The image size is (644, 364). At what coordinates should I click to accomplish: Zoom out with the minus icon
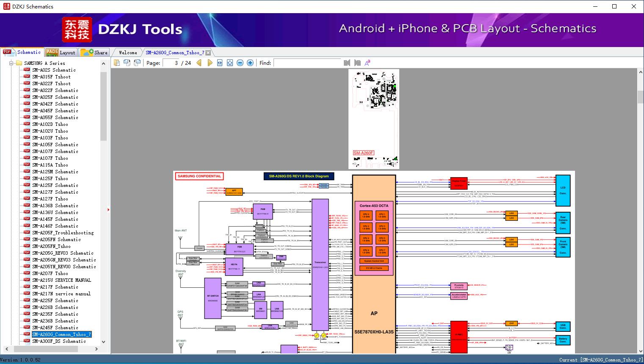240,63
